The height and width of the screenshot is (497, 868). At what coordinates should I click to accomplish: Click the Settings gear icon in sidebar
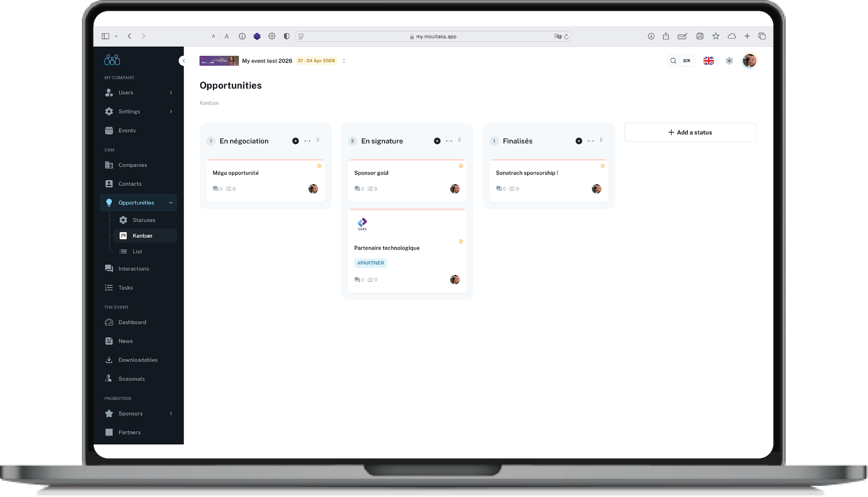point(109,112)
